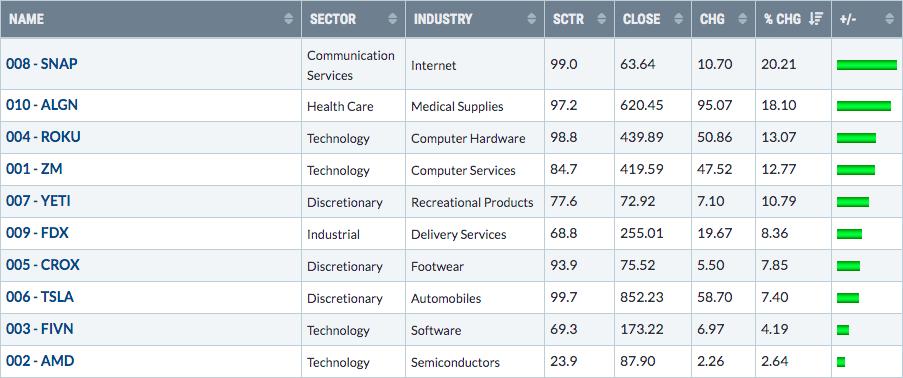Open the 010 - ALGN symbol link
903x378 pixels.
click(42, 105)
